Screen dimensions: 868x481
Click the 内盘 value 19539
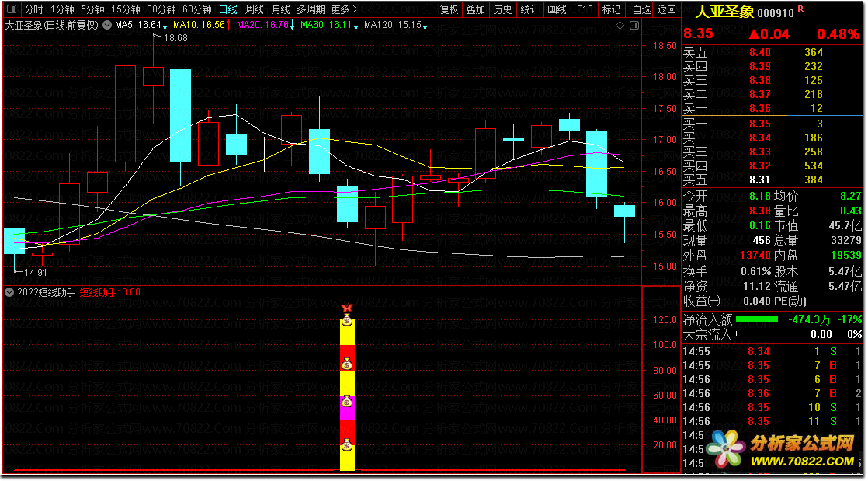(846, 255)
